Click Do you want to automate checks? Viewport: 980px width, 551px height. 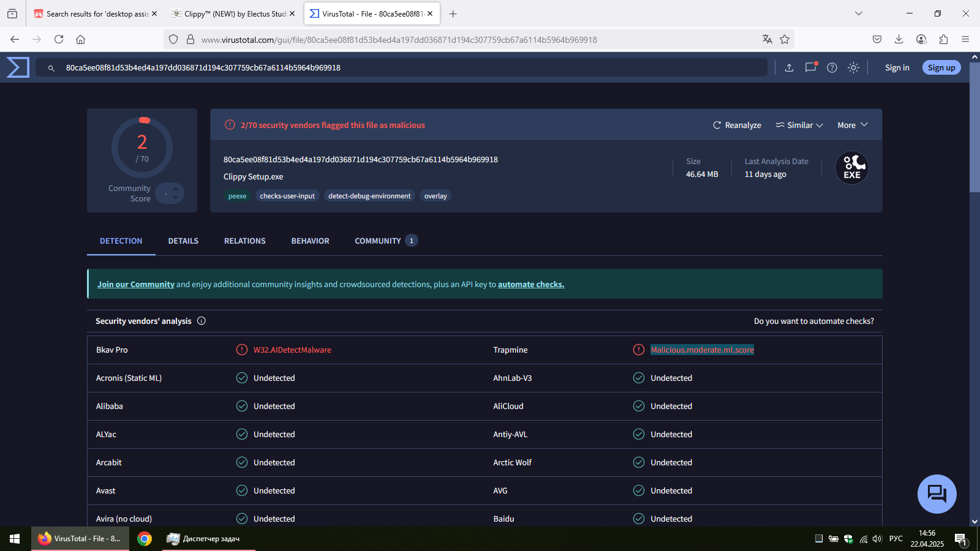point(814,321)
